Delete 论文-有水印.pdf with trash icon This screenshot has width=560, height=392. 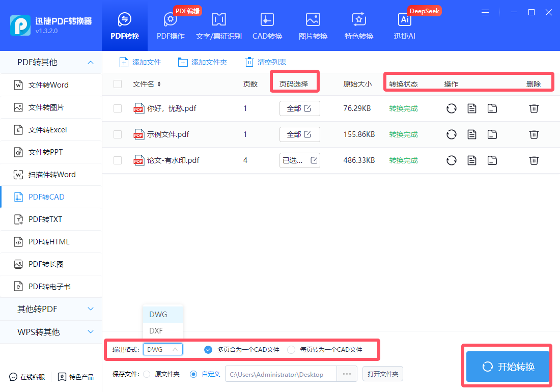pos(534,161)
